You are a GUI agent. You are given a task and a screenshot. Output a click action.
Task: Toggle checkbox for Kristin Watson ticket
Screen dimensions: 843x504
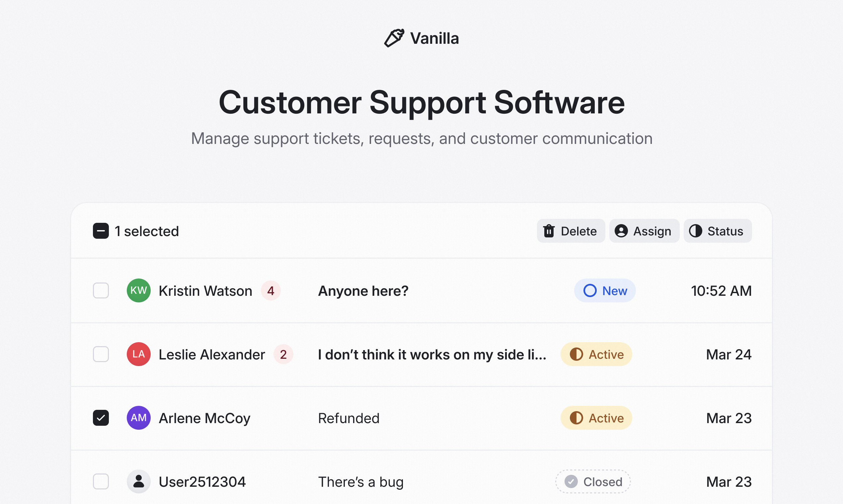click(x=100, y=291)
